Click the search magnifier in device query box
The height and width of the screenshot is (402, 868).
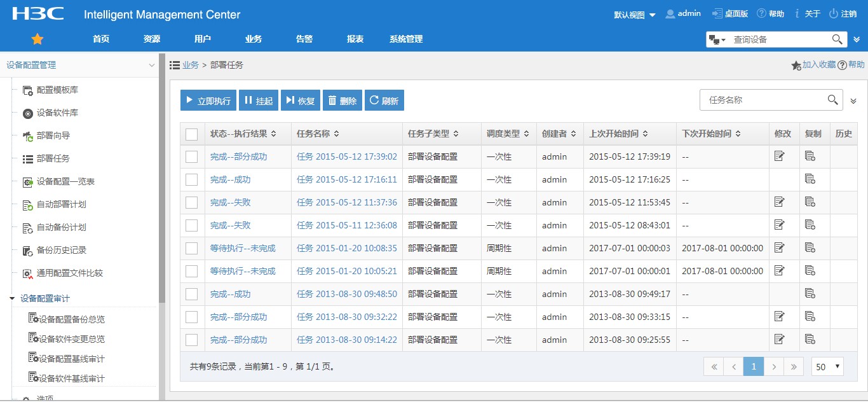click(x=837, y=39)
